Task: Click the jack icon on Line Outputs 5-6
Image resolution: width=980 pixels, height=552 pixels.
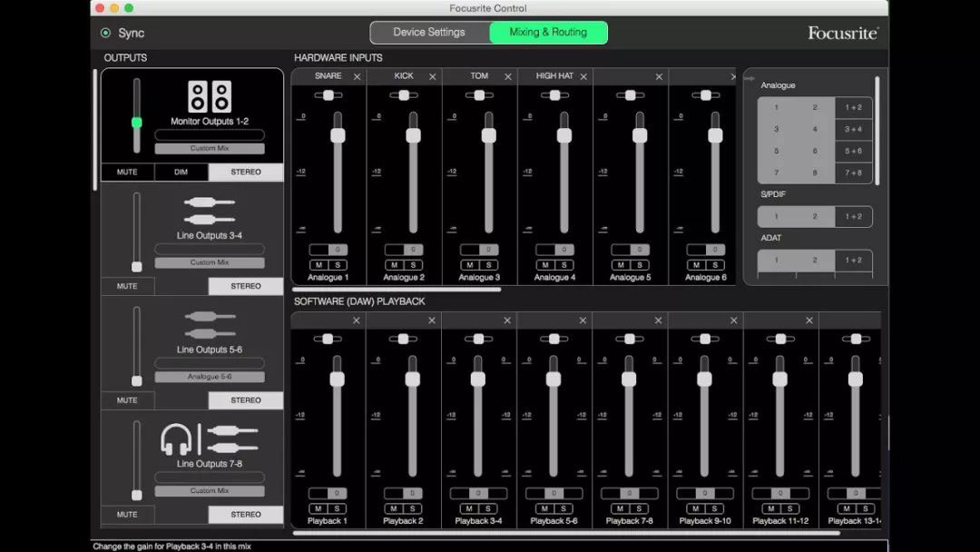Action: click(x=209, y=323)
